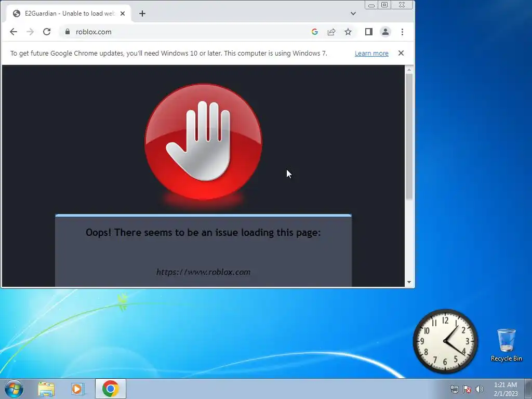Open the Action Center flag icon
532x399 pixels.
coord(467,389)
